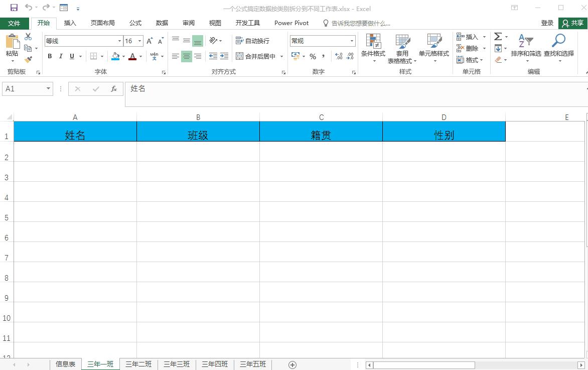588x370 pixels.
Task: Pick the red font color swatch
Action: 131,59
